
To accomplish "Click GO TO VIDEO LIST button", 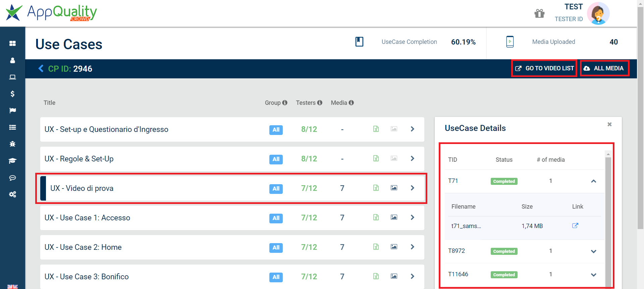I will (x=544, y=68).
